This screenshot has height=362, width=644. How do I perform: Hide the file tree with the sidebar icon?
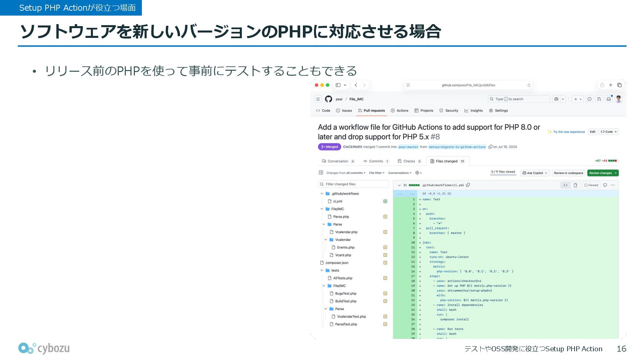321,173
